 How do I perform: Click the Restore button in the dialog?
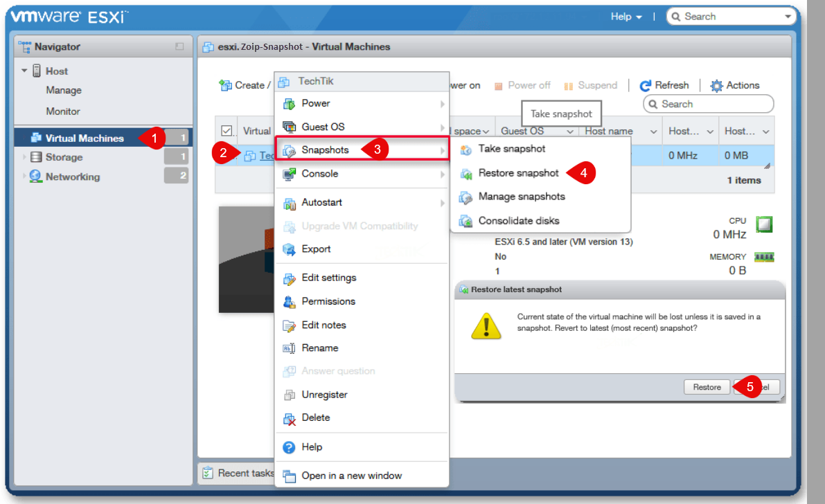click(x=707, y=387)
